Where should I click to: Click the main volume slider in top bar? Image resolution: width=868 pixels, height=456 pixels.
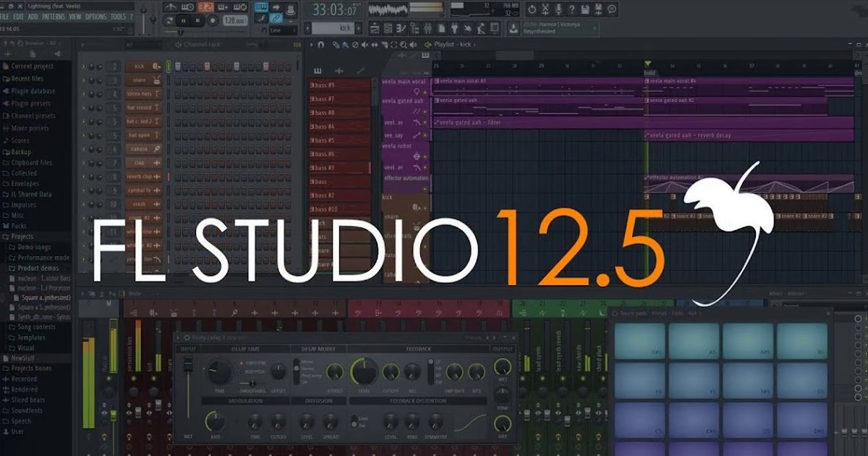(x=143, y=20)
